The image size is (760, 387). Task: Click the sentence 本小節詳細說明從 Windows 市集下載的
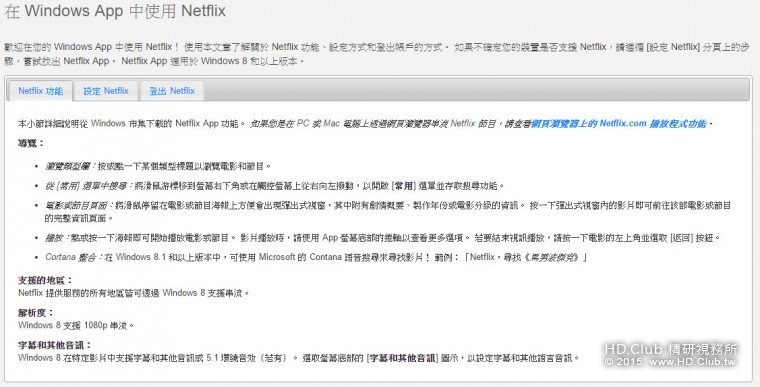[x=132, y=124]
